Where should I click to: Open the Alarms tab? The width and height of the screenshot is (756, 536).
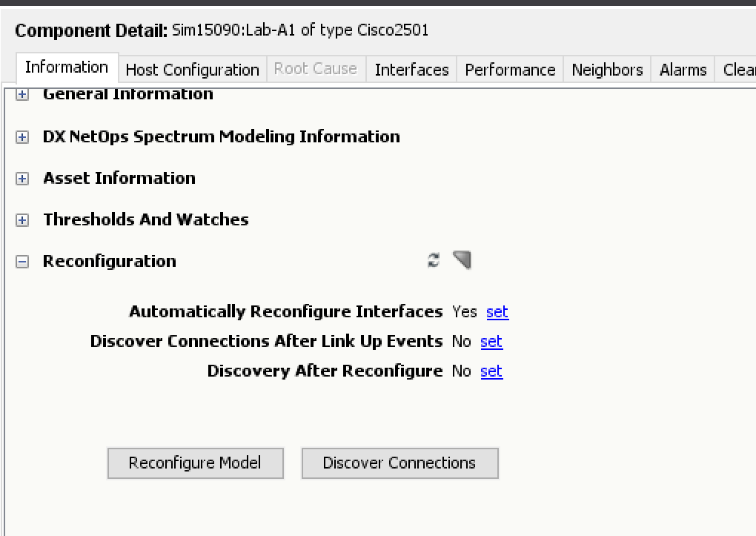point(683,70)
